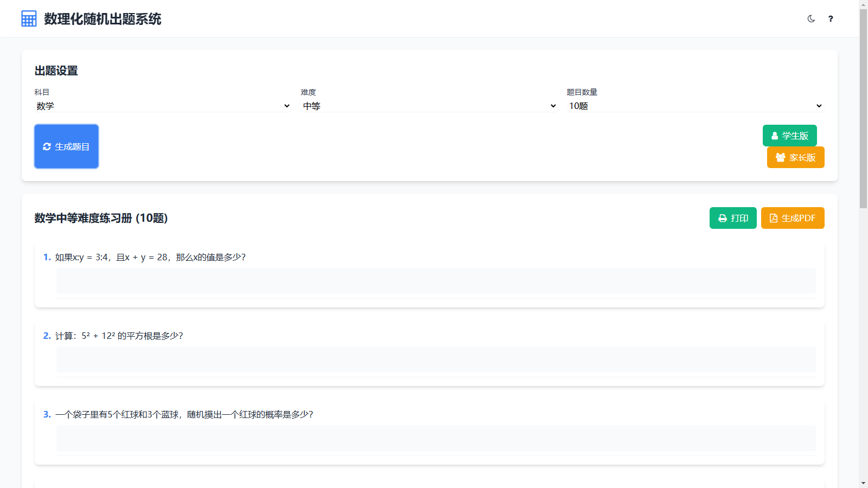
Task: Click the answer field for question 3
Action: (x=436, y=438)
